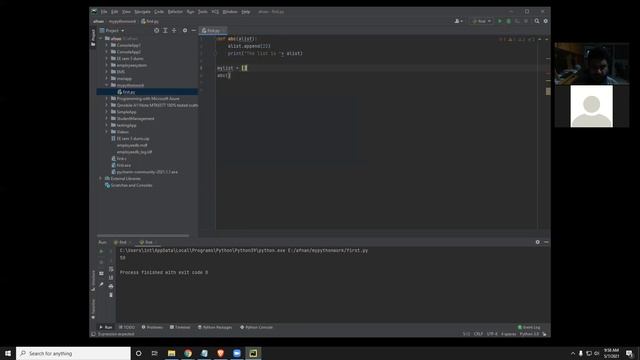
Task: Expand the ConsoleApp1 folder
Action: [x=107, y=45]
